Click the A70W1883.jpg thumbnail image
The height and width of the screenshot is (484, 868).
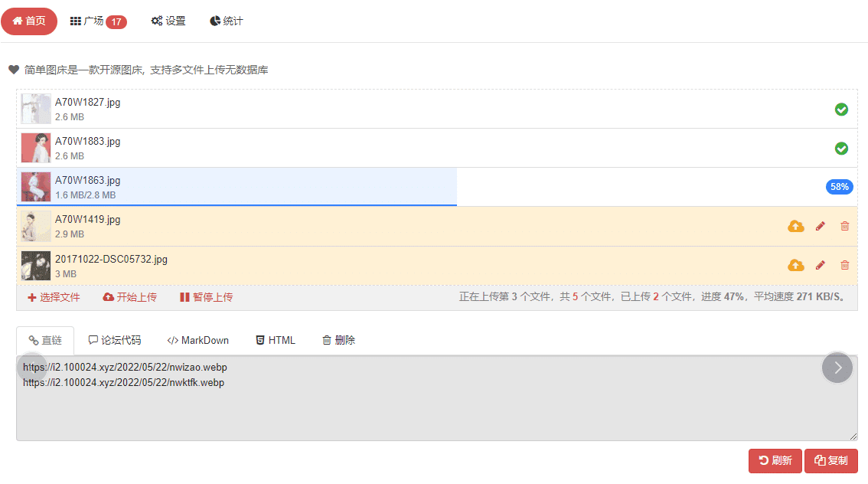[x=35, y=148]
